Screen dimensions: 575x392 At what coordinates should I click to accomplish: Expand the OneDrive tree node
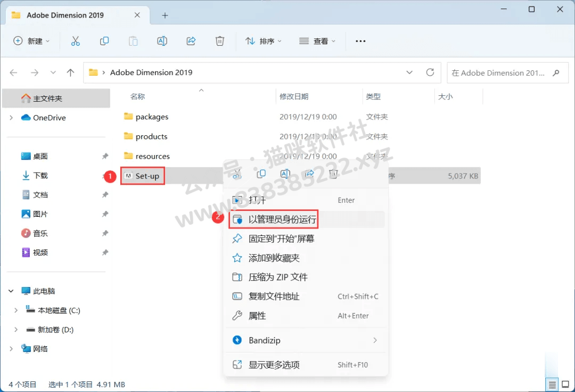coord(11,118)
